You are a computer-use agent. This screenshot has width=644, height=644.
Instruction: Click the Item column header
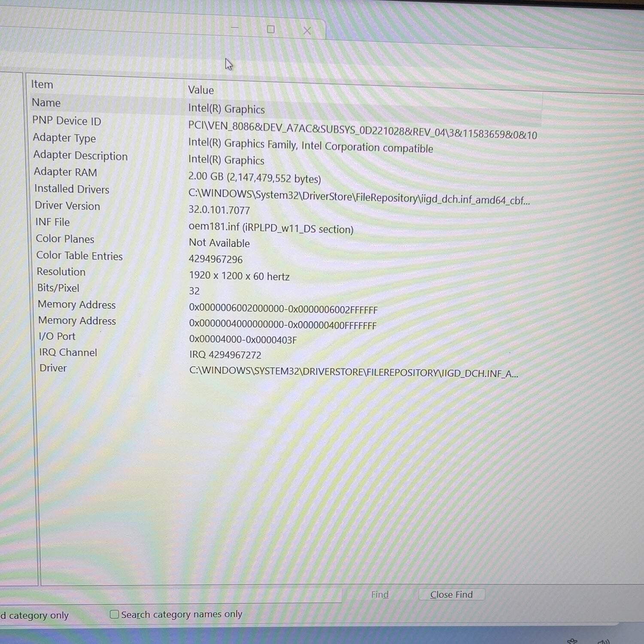pyautogui.click(x=42, y=84)
